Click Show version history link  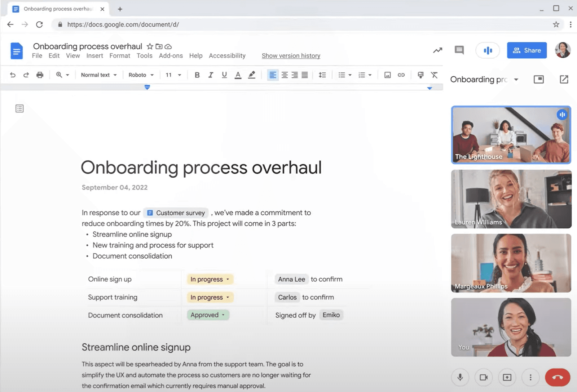coord(291,56)
